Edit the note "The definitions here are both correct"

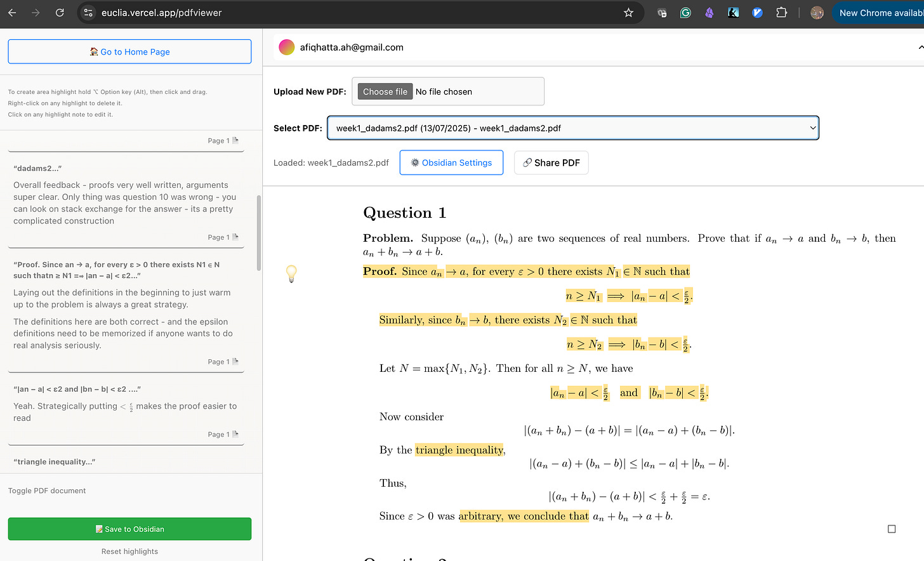tap(123, 333)
